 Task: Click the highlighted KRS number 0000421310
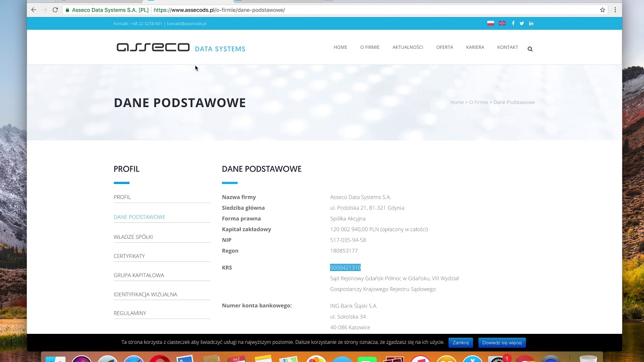(x=345, y=267)
